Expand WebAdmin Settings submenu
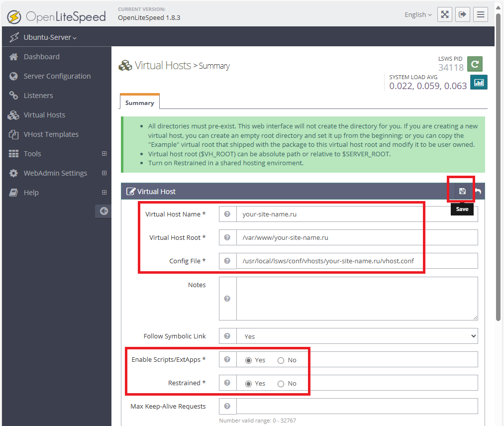Image resolution: width=504 pixels, height=426 pixels. (x=104, y=173)
